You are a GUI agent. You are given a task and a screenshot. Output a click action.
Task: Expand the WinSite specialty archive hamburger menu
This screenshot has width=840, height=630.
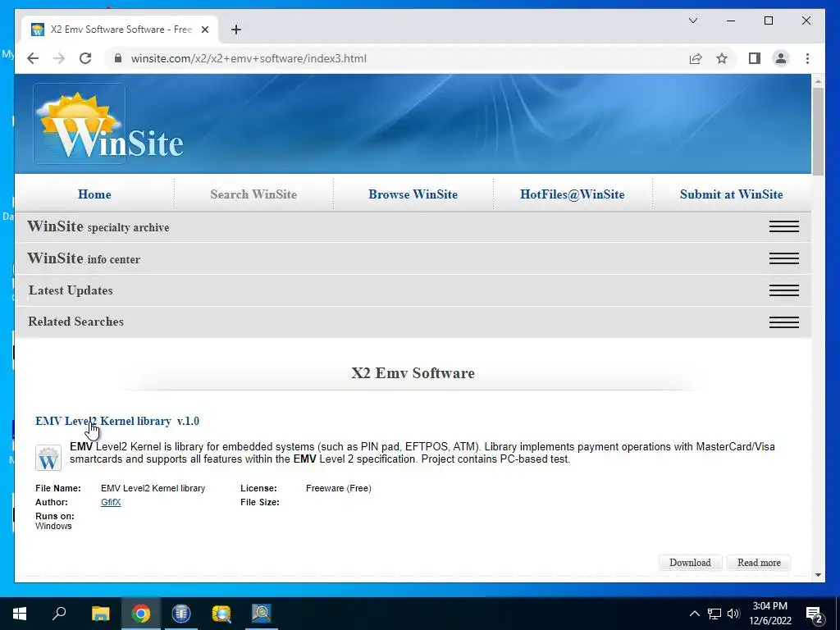coord(783,226)
